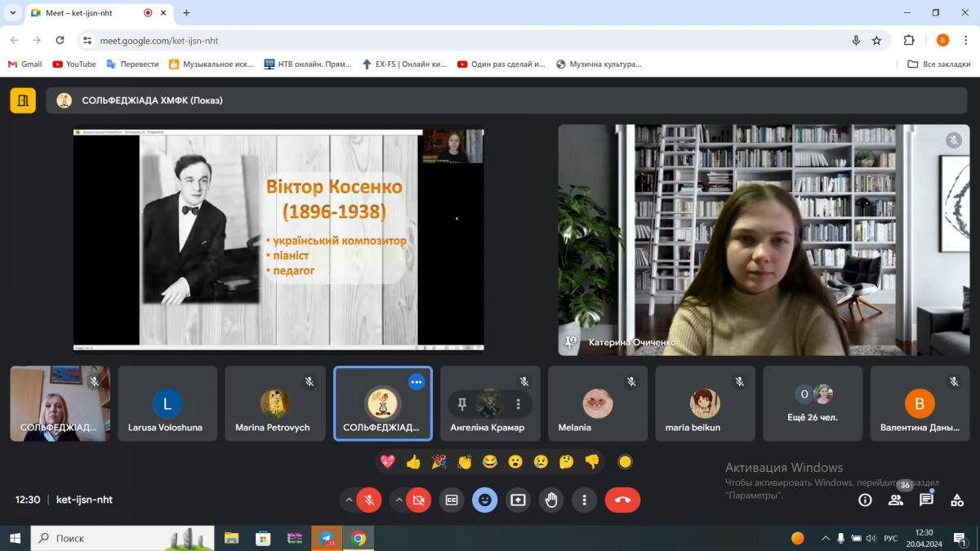Select Larusa Voloshuna participant tile

167,403
